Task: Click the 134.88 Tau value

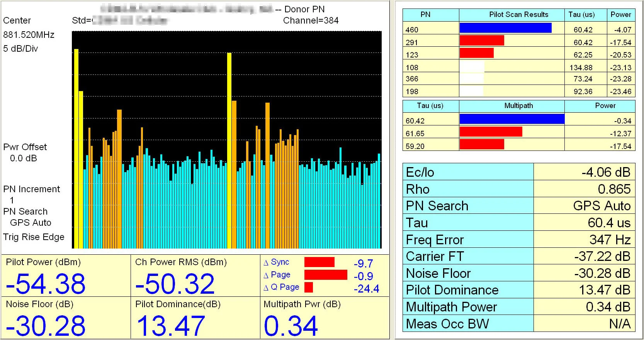Action: tap(581, 68)
